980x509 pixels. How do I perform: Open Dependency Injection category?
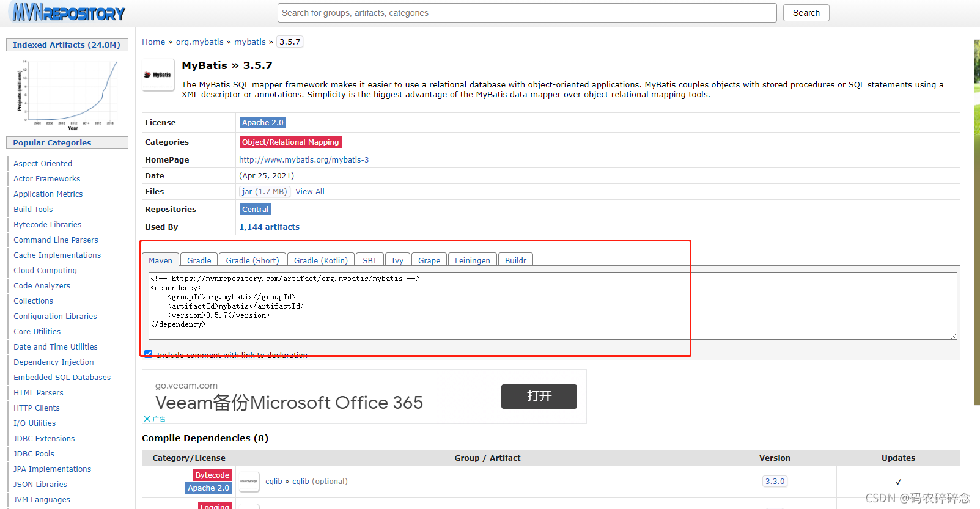tap(54, 362)
